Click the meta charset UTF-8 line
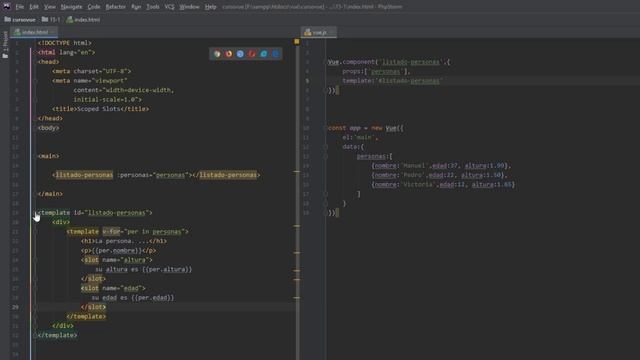This screenshot has height=360, width=640. [x=91, y=71]
